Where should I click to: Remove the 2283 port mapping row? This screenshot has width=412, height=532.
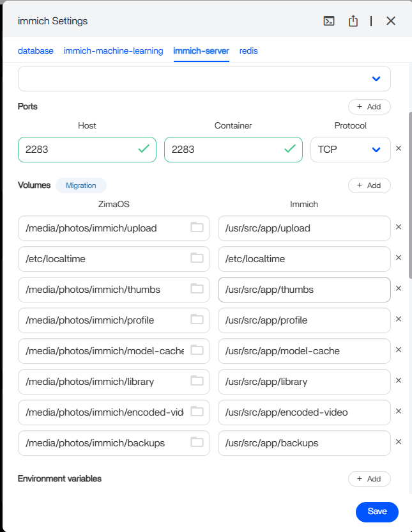point(399,148)
